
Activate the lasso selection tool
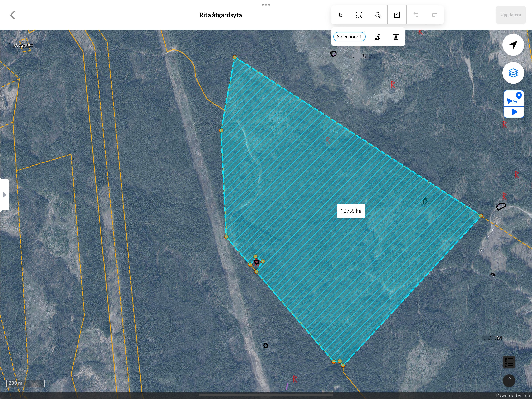pyautogui.click(x=378, y=15)
